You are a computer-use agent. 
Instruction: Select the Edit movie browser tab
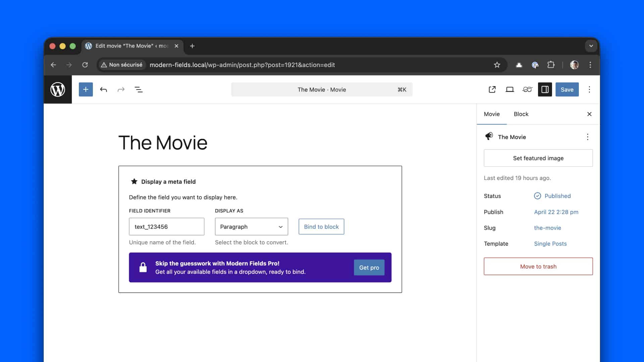[x=132, y=46]
